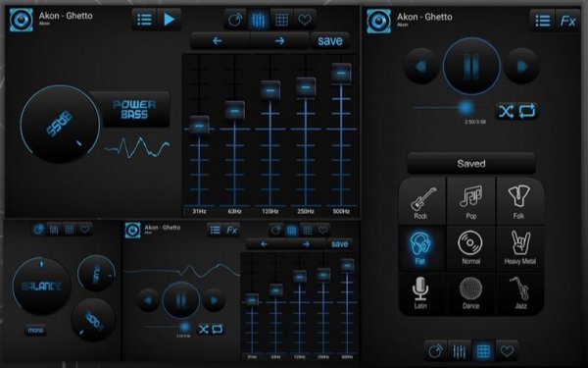Open presets grid tab in top-left panel

coord(281,20)
